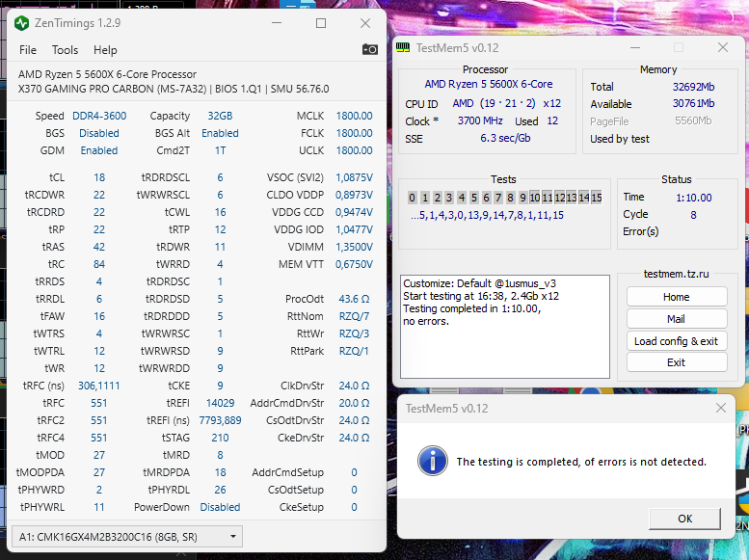Click the tCL value 18
The height and width of the screenshot is (560, 749).
coord(99,177)
